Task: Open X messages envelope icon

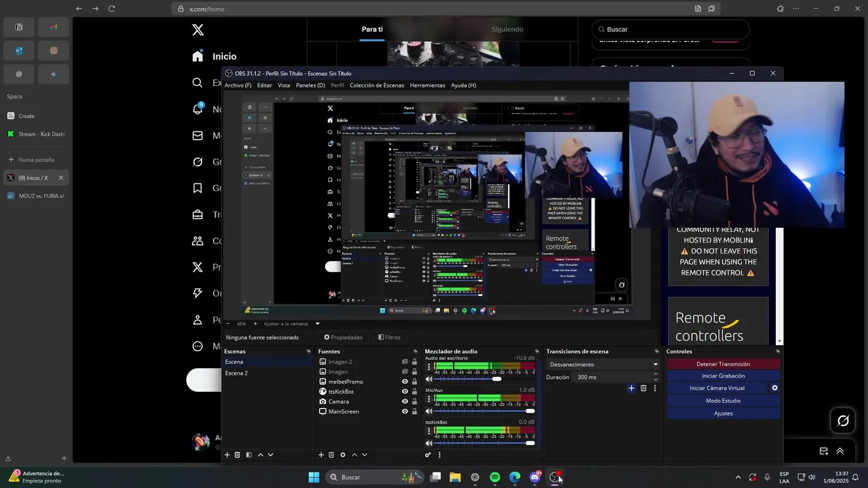Action: [197, 136]
